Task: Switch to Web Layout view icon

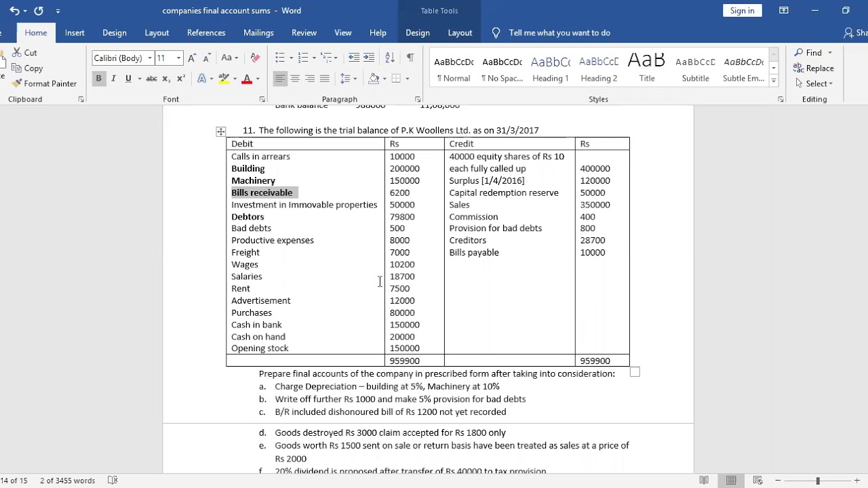Action: (x=758, y=481)
